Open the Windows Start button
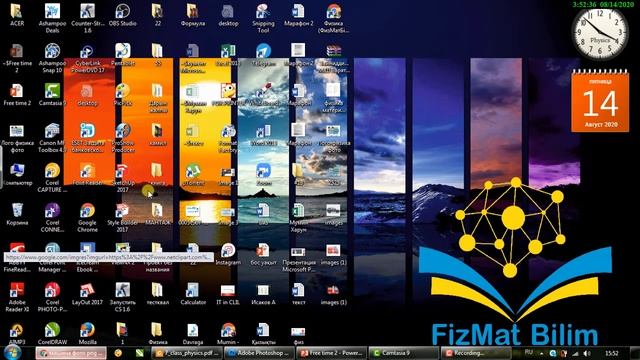Image resolution: width=640 pixels, height=360 pixels. click(x=13, y=352)
